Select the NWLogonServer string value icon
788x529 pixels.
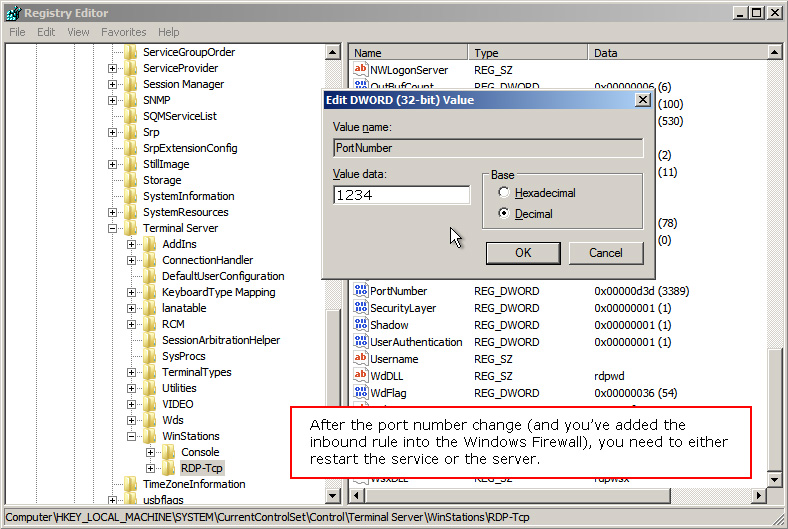point(360,69)
